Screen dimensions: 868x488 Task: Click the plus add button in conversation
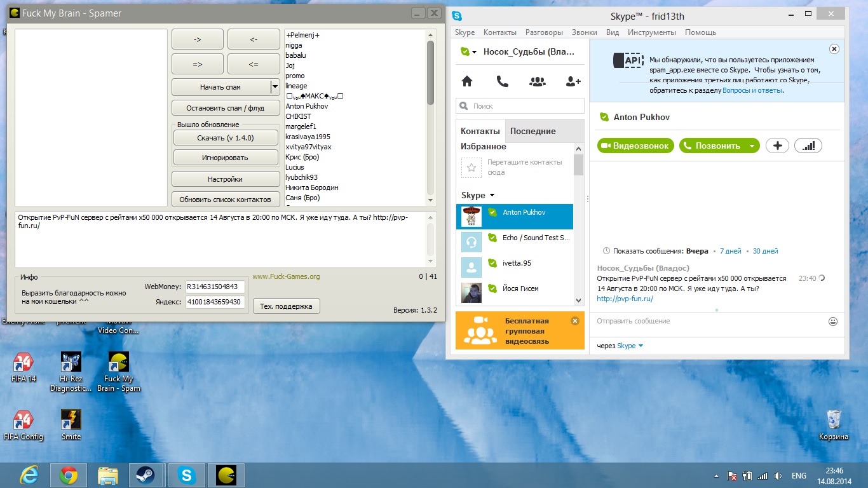(777, 146)
